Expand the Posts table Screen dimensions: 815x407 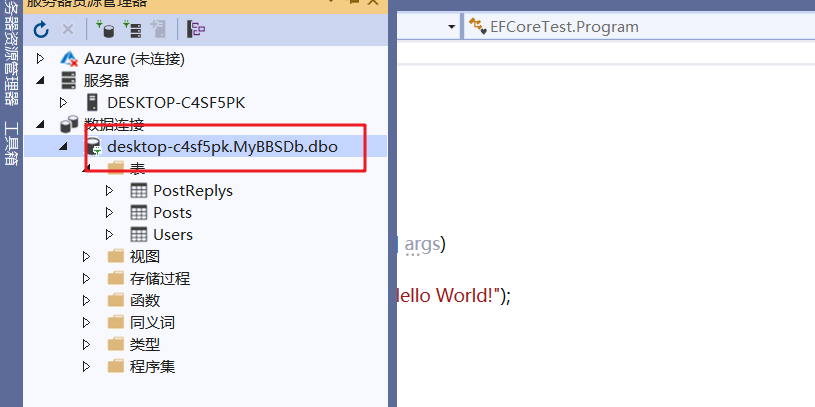109,213
